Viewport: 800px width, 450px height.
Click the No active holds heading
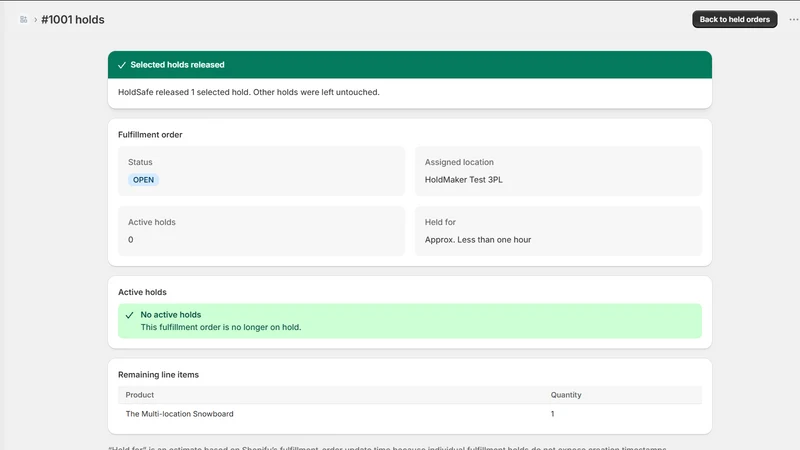pos(170,315)
